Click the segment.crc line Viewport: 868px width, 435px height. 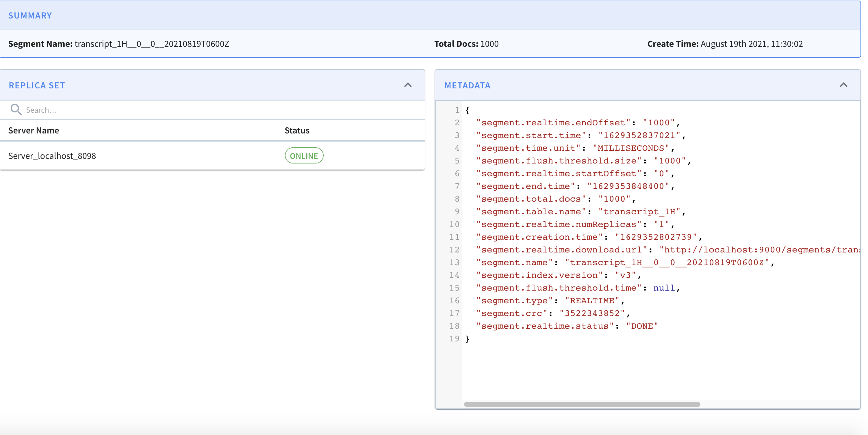point(553,313)
